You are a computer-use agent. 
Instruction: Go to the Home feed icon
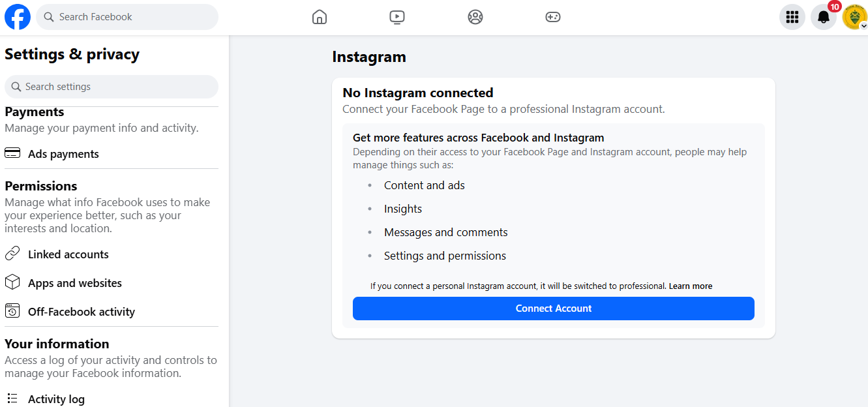pyautogui.click(x=319, y=17)
